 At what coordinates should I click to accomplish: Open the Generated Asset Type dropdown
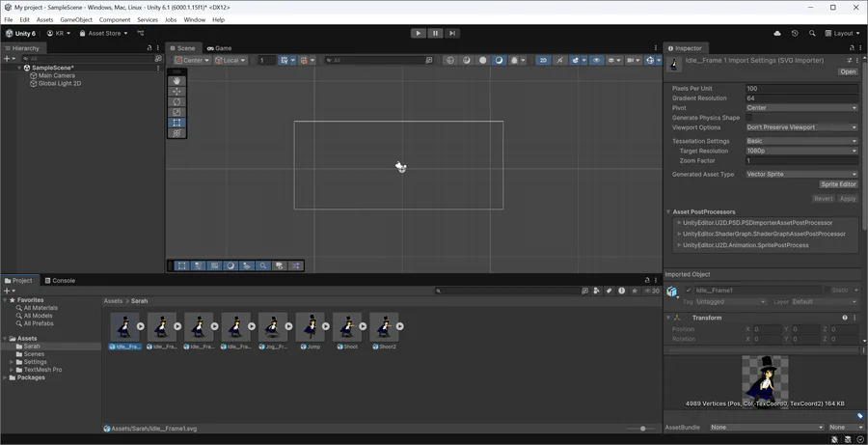(801, 174)
